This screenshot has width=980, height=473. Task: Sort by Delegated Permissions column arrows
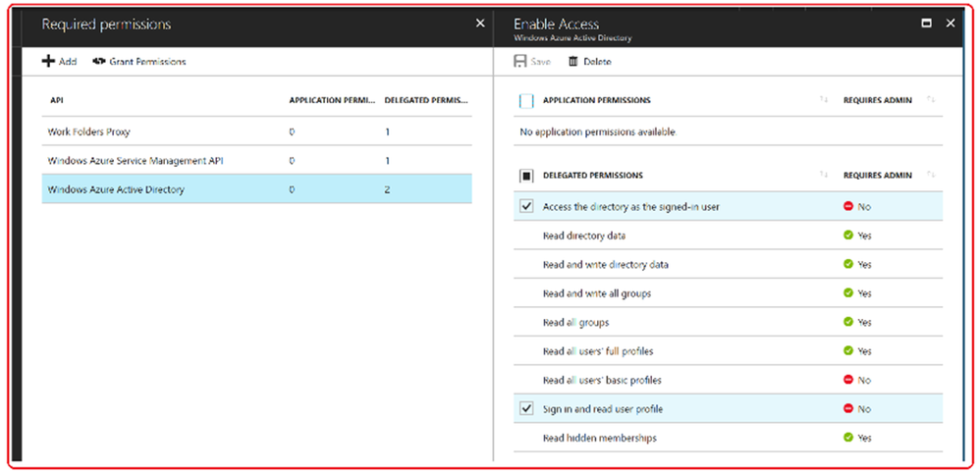[825, 176]
